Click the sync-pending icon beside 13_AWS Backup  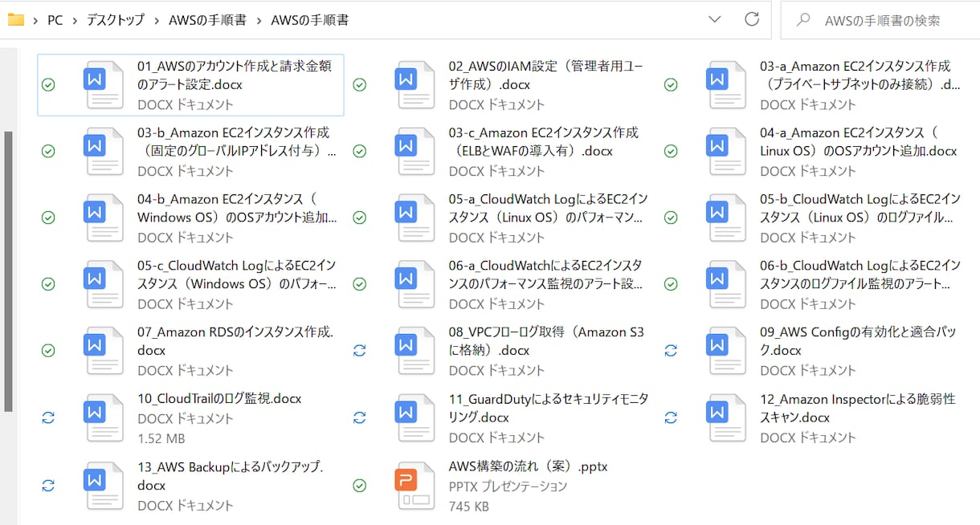point(48,486)
